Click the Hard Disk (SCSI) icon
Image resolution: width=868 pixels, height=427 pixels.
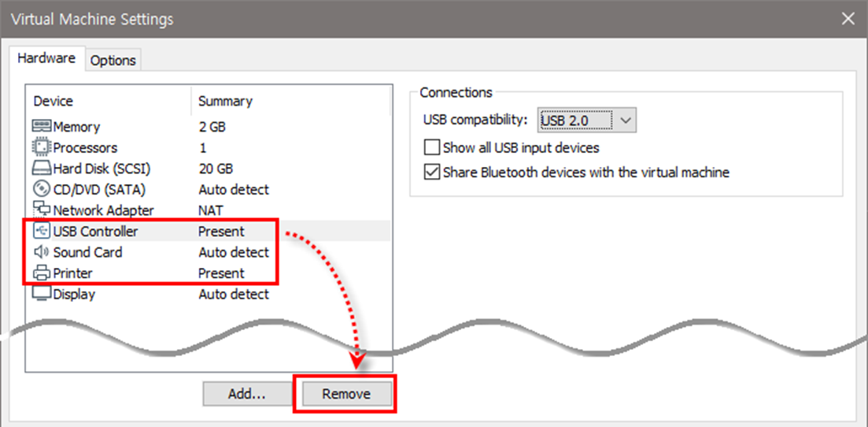[x=41, y=169]
